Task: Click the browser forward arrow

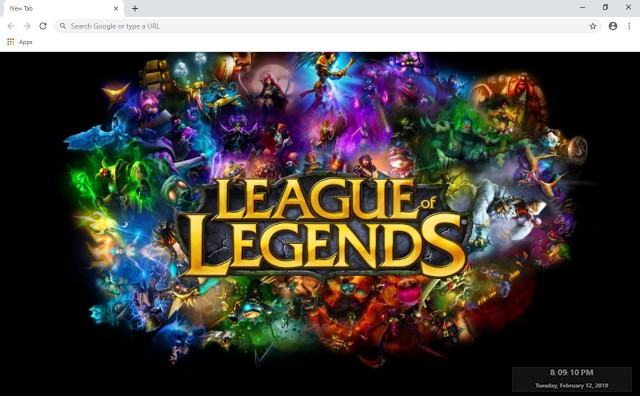Action: point(27,26)
